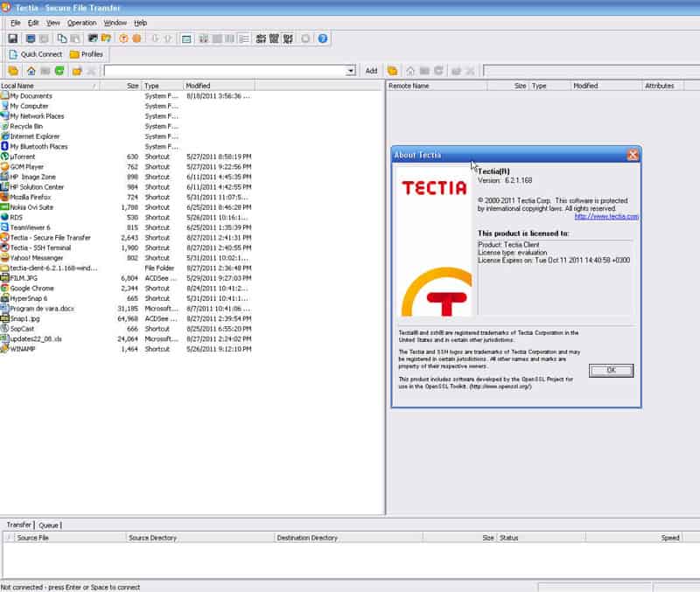The image size is (700, 592).
Task: Expand the local path dropdown arrow
Action: pyautogui.click(x=351, y=71)
